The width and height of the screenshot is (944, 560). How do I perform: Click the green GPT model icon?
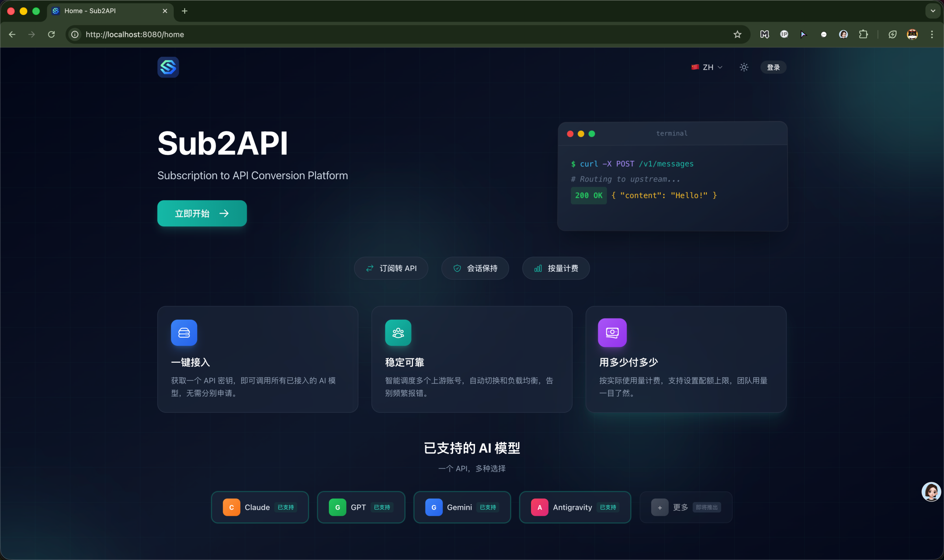coord(337,507)
